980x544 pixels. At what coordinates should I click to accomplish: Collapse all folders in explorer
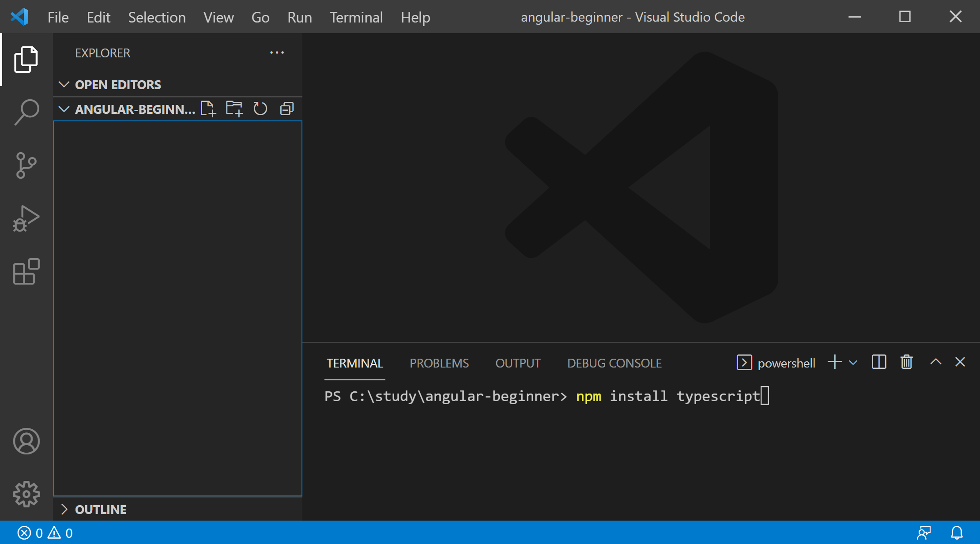287,109
